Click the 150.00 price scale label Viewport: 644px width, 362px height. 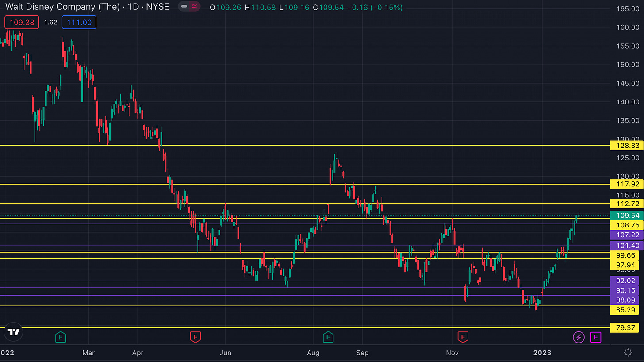pyautogui.click(x=628, y=64)
